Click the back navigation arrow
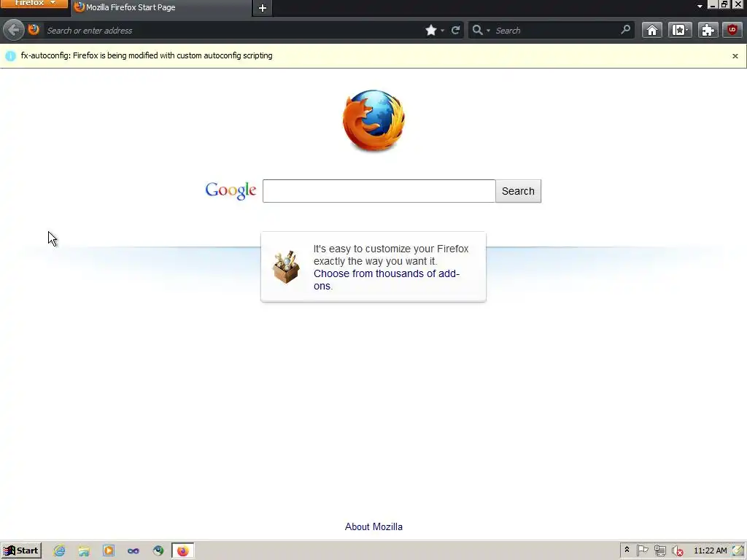The image size is (747, 560). click(x=14, y=31)
